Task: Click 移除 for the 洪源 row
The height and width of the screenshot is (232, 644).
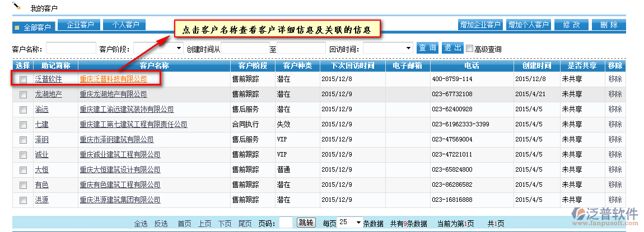Action: [x=615, y=200]
